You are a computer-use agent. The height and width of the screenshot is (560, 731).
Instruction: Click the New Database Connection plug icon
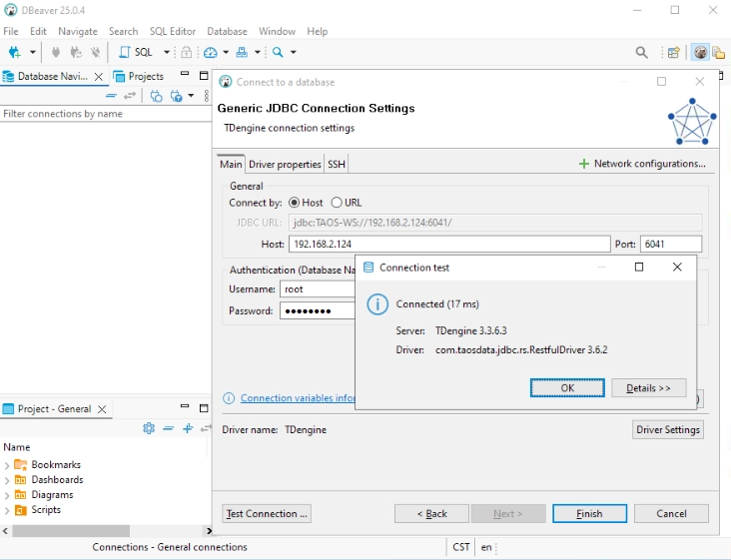tap(14, 52)
